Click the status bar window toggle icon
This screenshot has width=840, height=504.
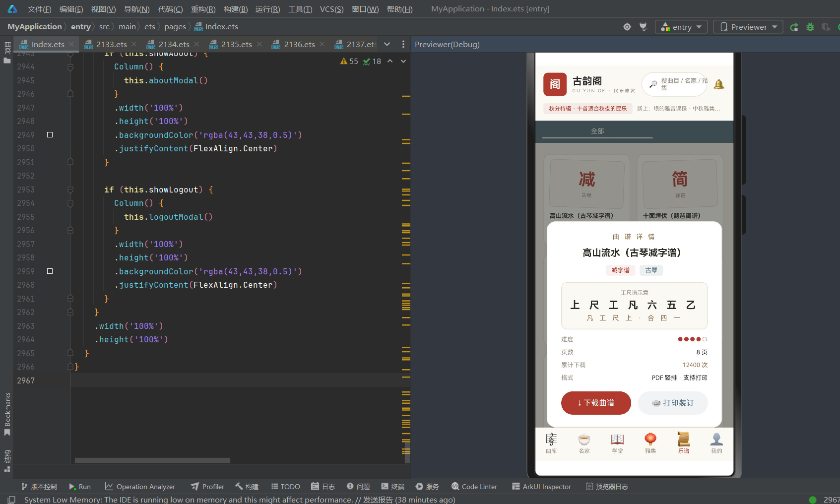click(12, 500)
